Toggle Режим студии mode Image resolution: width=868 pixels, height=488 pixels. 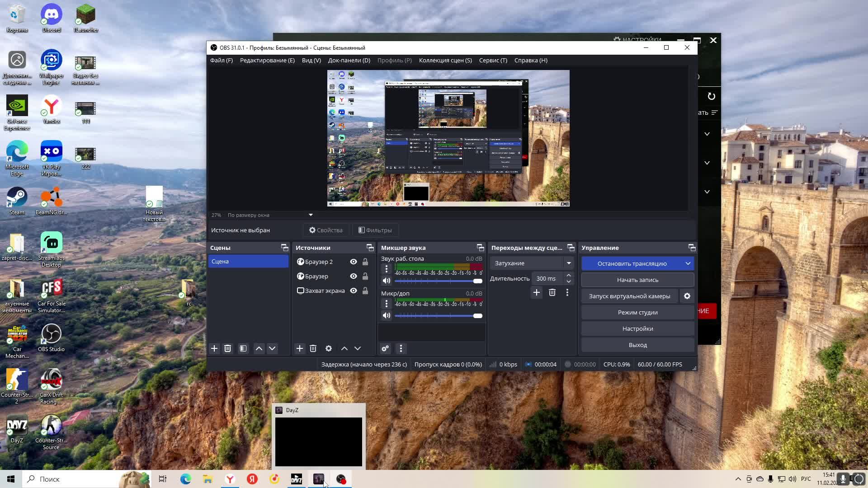tap(637, 312)
